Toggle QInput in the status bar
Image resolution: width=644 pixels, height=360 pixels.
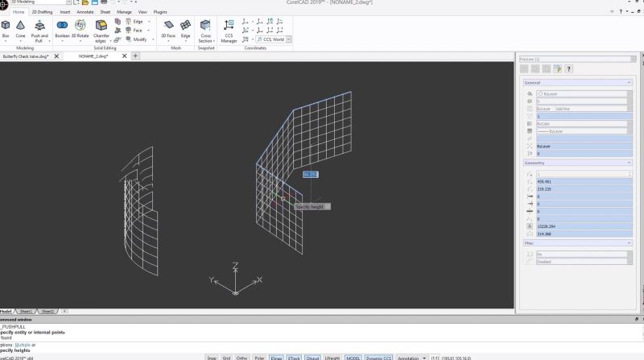[x=312, y=358]
